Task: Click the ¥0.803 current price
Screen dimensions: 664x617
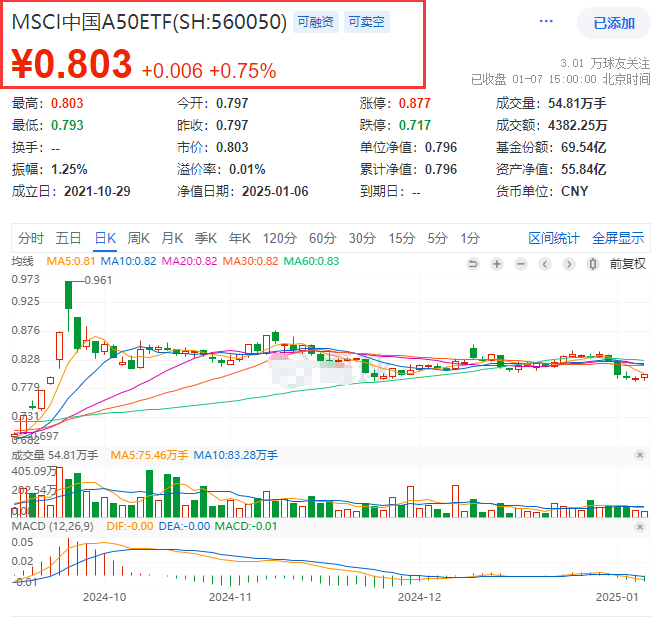Action: (x=72, y=64)
